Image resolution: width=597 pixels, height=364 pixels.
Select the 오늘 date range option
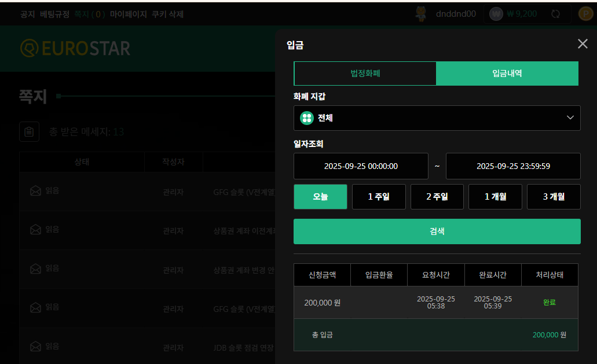click(320, 197)
